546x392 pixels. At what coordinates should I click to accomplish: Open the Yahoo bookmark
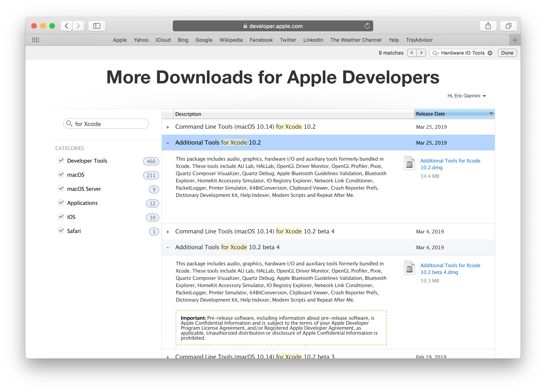coord(141,40)
